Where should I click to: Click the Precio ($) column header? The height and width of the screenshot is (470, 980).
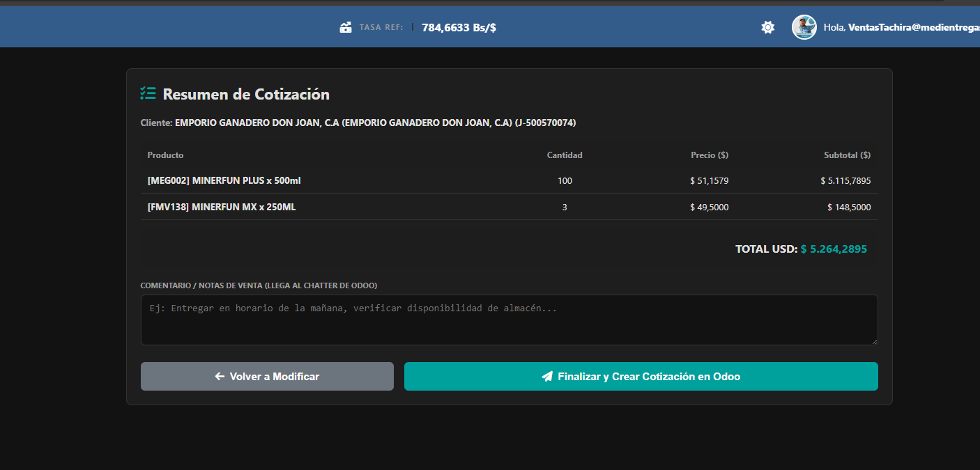(710, 155)
